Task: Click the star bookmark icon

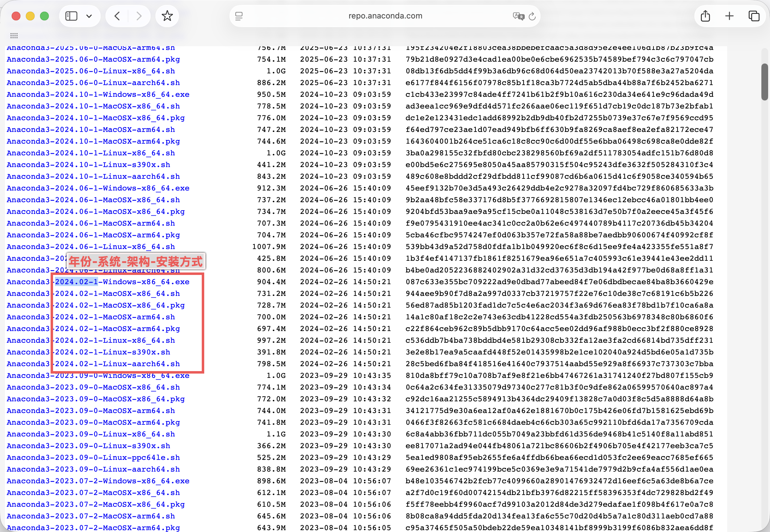Action: pyautogui.click(x=167, y=16)
